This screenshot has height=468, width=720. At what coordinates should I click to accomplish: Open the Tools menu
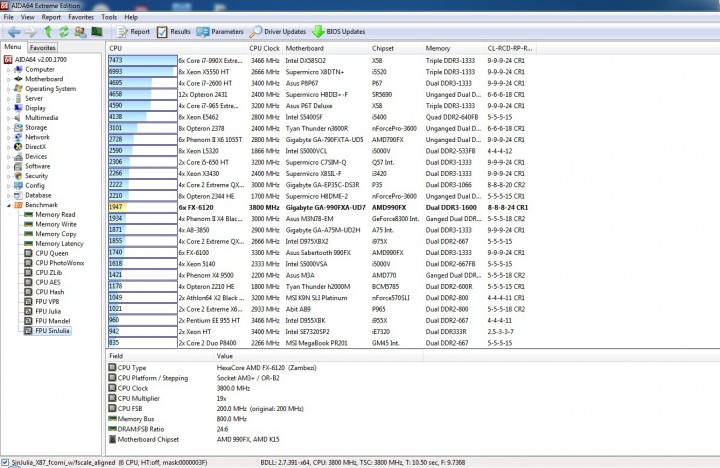pyautogui.click(x=109, y=17)
